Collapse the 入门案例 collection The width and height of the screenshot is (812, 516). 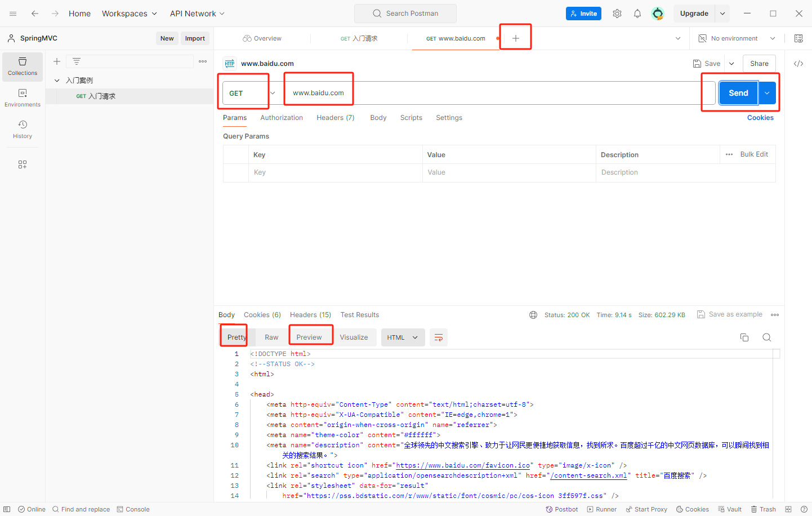57,81
